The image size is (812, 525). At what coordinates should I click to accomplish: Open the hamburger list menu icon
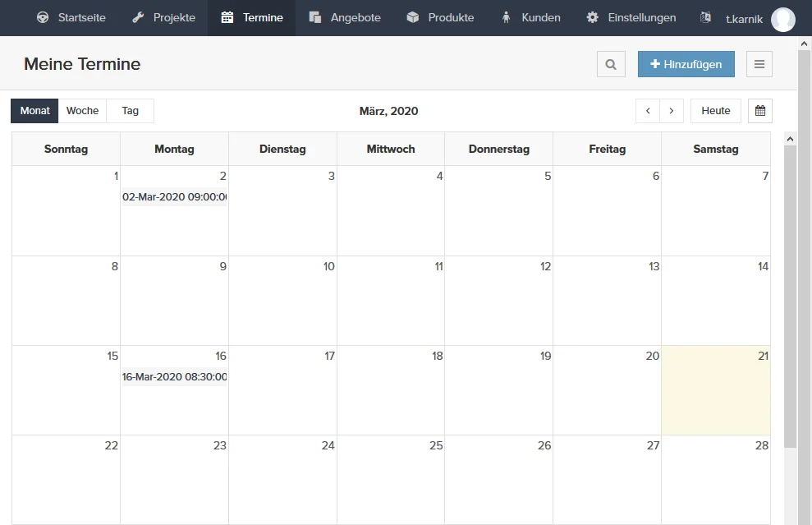click(759, 64)
